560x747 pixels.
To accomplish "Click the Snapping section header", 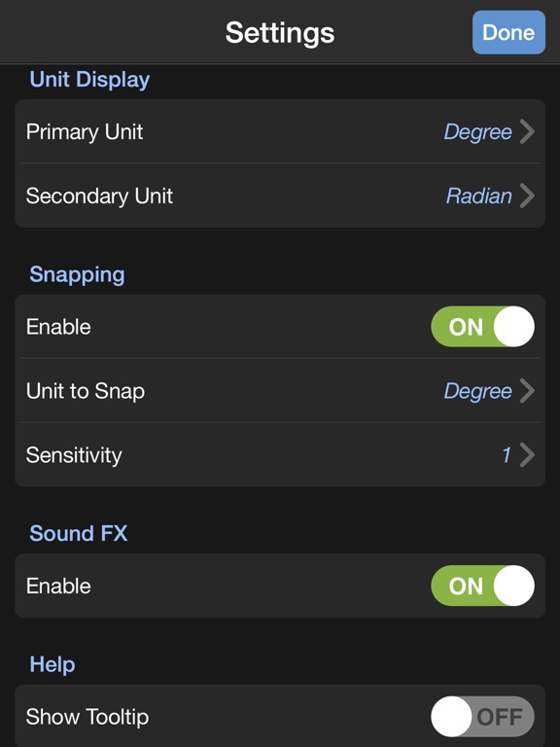I will (77, 275).
